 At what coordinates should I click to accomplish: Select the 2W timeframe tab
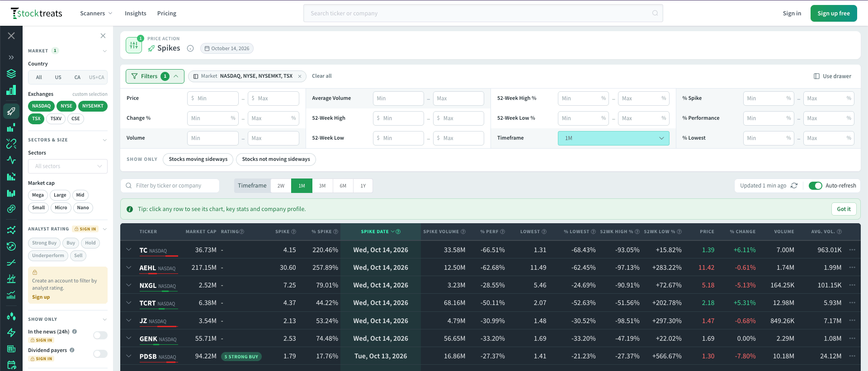tap(281, 186)
